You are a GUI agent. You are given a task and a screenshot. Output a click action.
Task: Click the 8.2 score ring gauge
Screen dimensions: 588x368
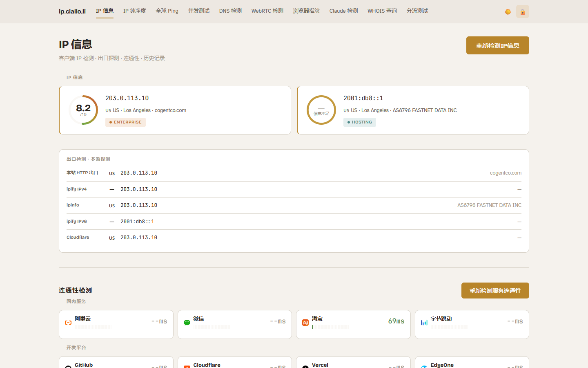(83, 110)
